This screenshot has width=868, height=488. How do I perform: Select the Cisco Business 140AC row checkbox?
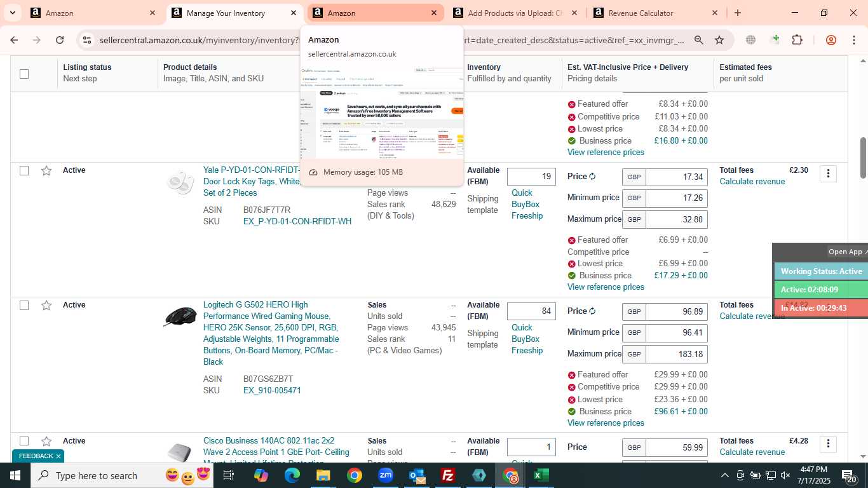tap(24, 441)
